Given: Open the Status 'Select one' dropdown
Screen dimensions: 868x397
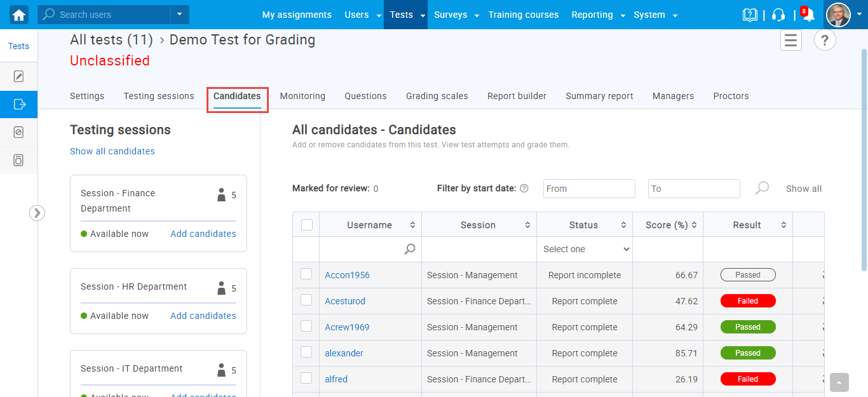Looking at the screenshot, I should (585, 250).
